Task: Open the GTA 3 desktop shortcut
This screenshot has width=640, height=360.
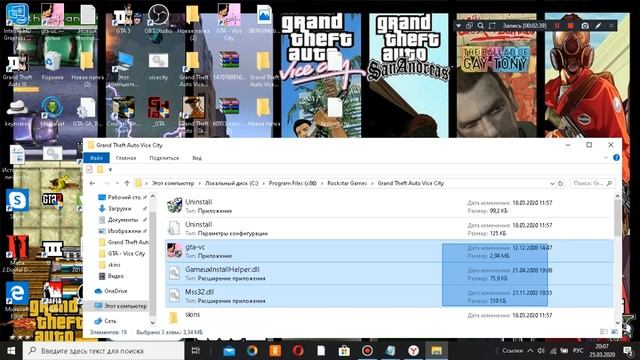Action: point(123,19)
